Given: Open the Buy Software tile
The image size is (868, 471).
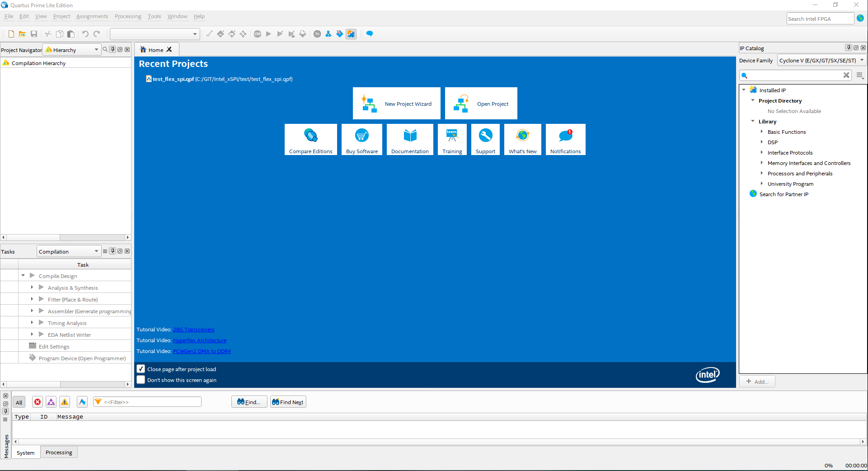Looking at the screenshot, I should point(362,140).
